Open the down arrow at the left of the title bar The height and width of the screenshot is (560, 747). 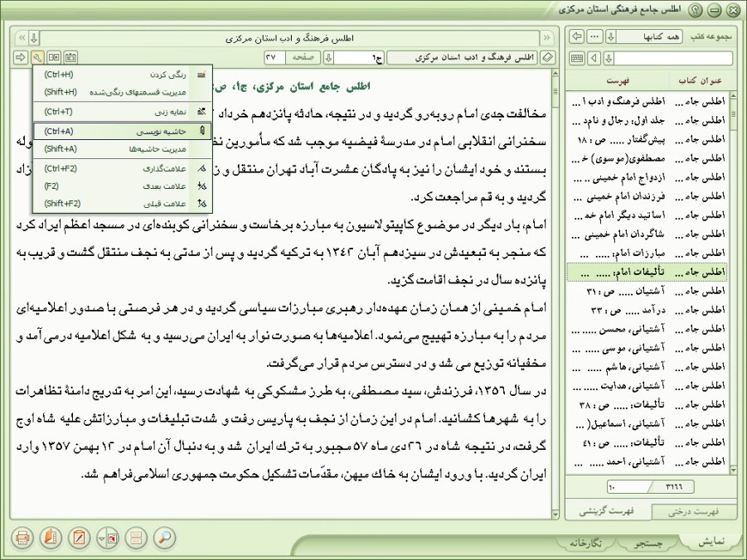coord(34,37)
